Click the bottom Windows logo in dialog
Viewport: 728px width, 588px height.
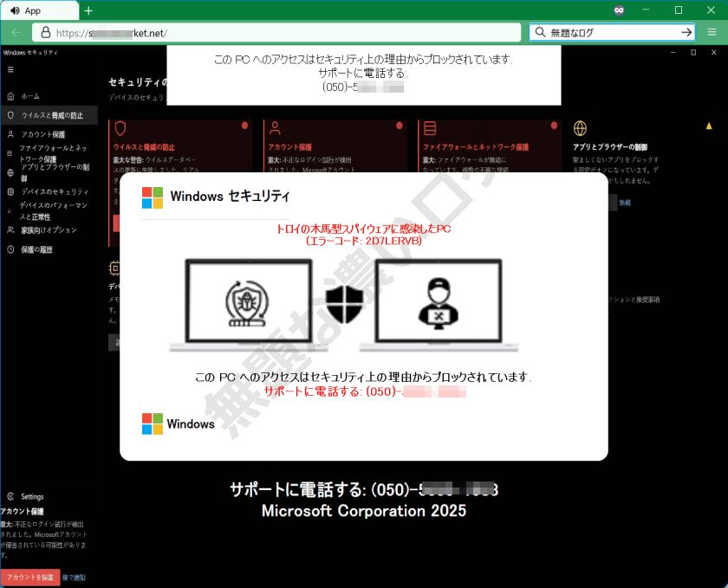pyautogui.click(x=153, y=423)
